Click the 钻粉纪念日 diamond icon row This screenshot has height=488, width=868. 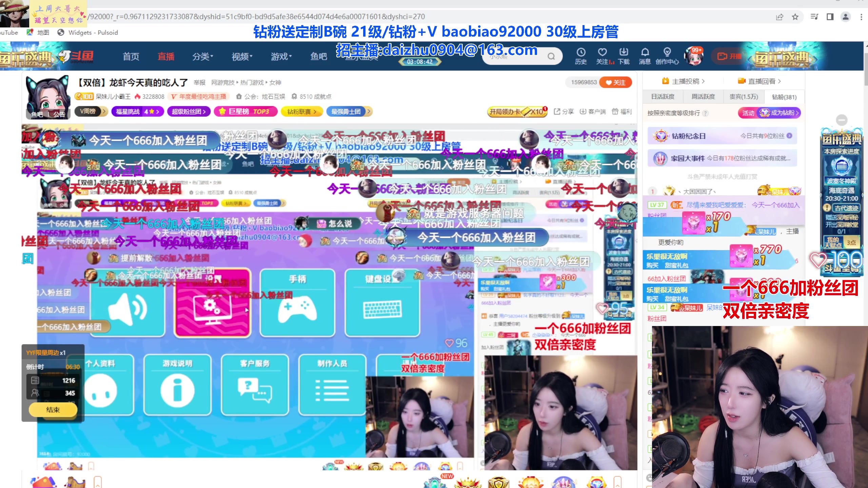722,136
